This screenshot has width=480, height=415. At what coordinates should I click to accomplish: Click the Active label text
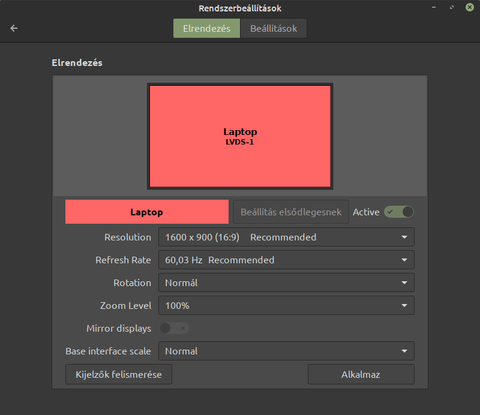366,212
